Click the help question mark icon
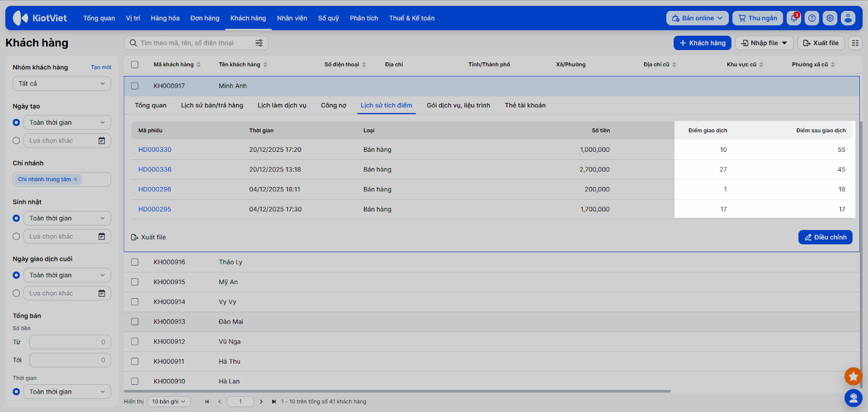868x412 pixels. tap(812, 18)
